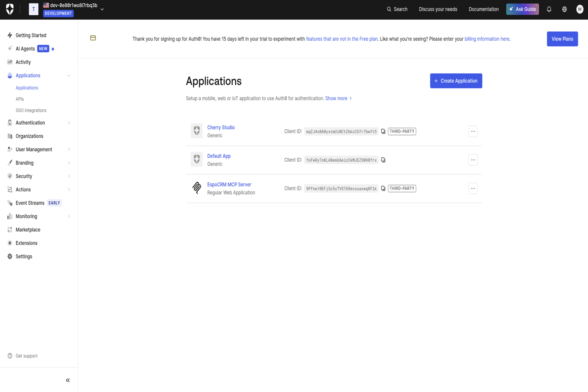Go to APIs in sidebar
Image resolution: width=588 pixels, height=392 pixels.
click(20, 99)
